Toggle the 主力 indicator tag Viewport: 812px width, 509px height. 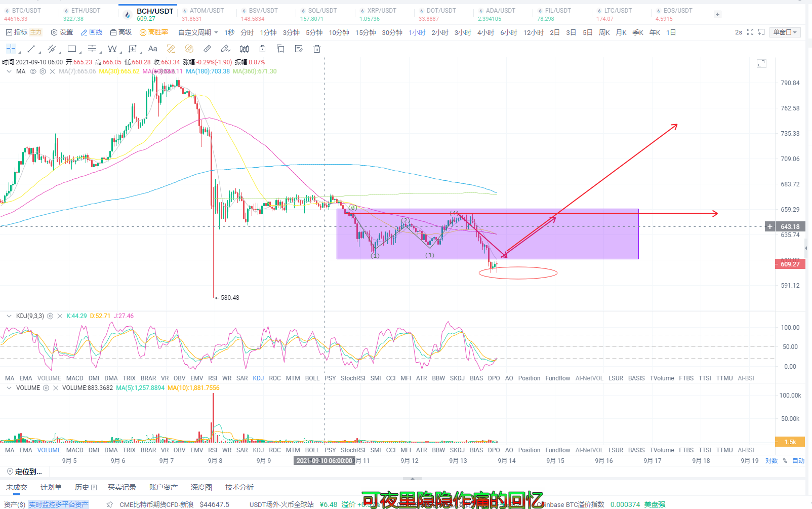coord(36,32)
